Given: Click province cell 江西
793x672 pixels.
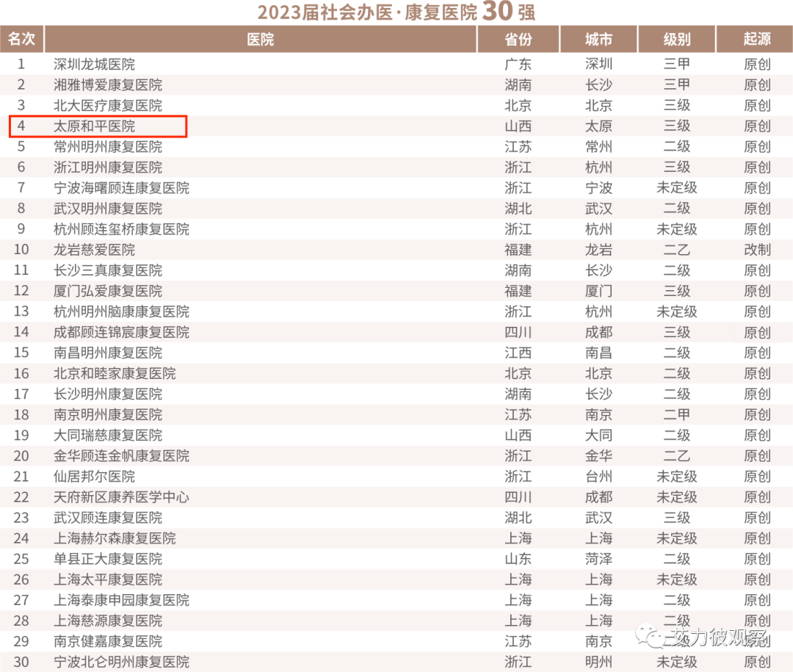Looking at the screenshot, I should [x=518, y=353].
